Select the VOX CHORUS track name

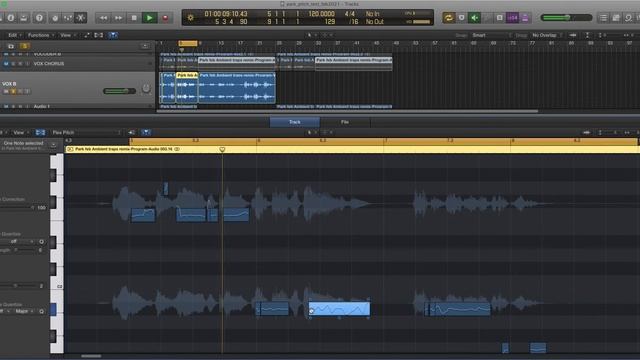point(49,64)
